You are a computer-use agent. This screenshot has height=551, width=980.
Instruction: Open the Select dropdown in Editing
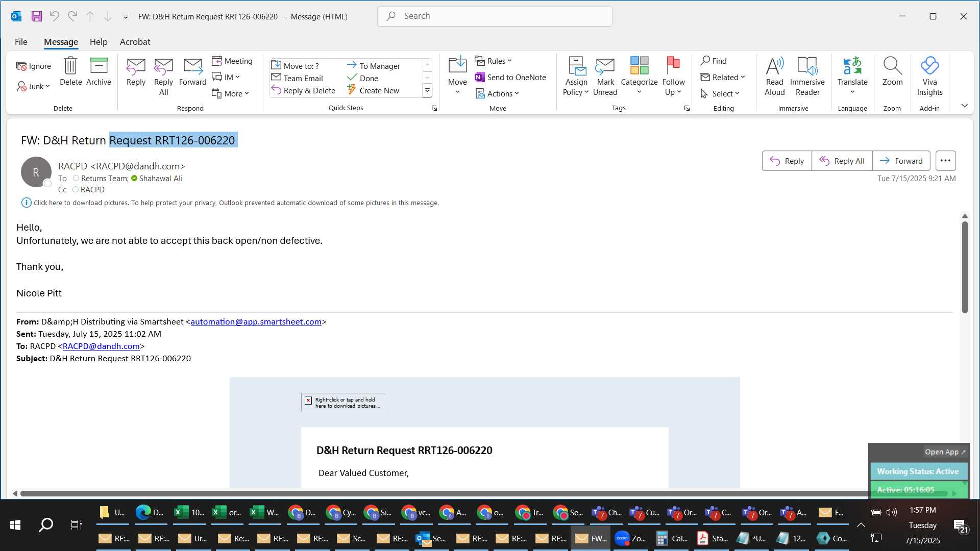[720, 93]
